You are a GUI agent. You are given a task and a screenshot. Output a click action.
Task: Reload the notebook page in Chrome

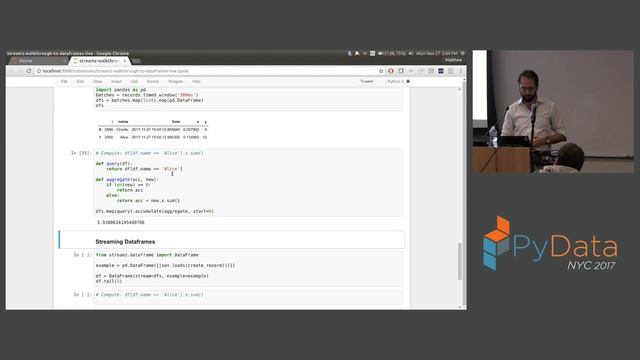click(29, 71)
